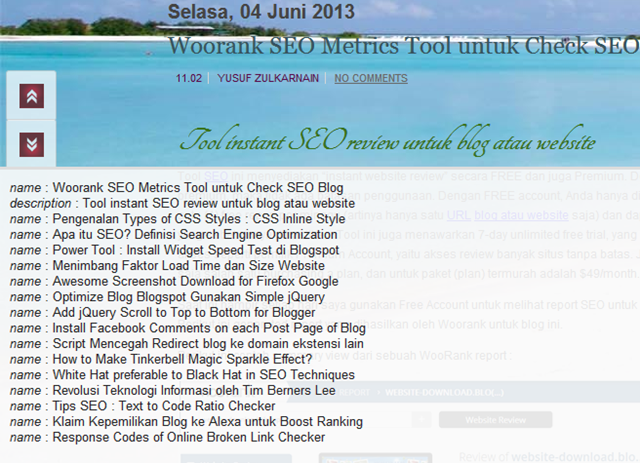Click the green heading Tool instant SEO review
Image resolution: width=640 pixels, height=463 pixels.
point(387,141)
